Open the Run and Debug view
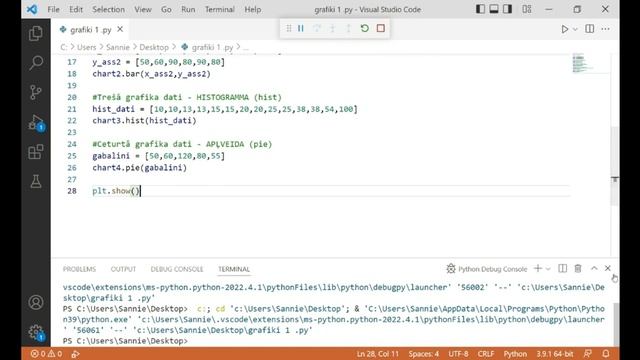The image size is (640, 360). tap(36, 122)
